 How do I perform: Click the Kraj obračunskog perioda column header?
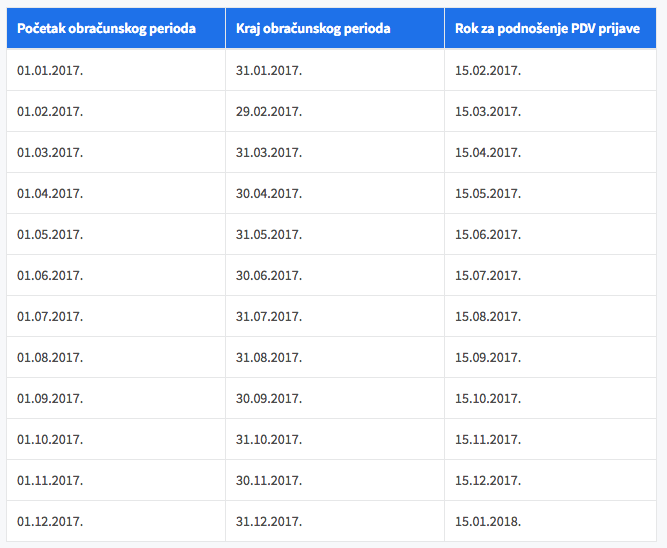coord(335,28)
